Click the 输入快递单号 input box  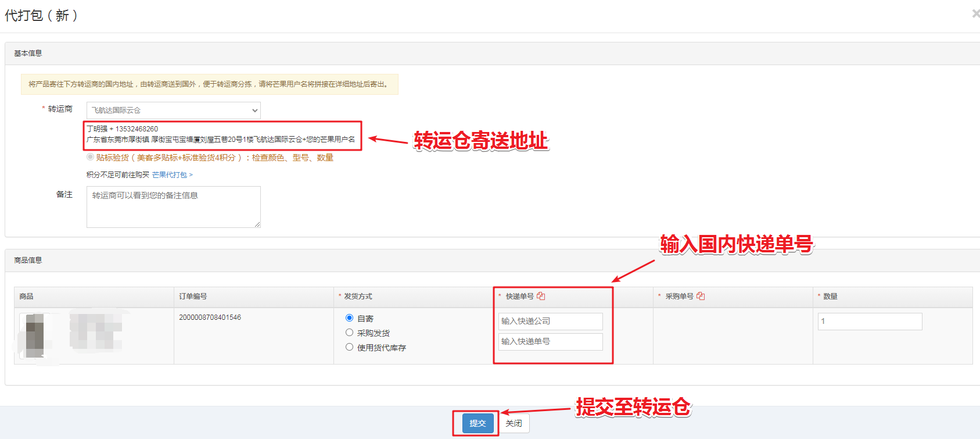tap(550, 341)
